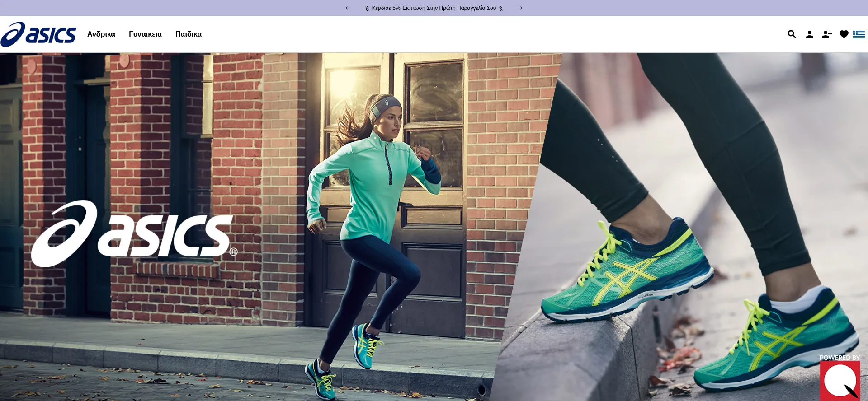Show next promo message arrow
This screenshot has width=868, height=401.
coord(521,8)
